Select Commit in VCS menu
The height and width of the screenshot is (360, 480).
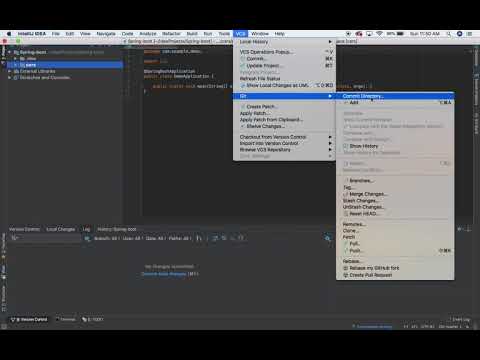coord(284,59)
